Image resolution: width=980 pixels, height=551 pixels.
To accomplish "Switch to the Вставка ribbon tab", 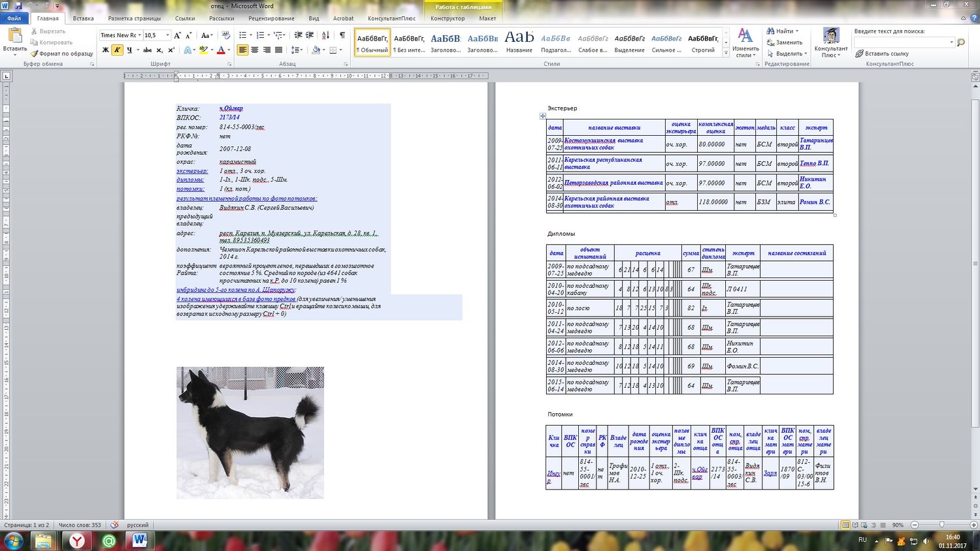I will pyautogui.click(x=83, y=18).
